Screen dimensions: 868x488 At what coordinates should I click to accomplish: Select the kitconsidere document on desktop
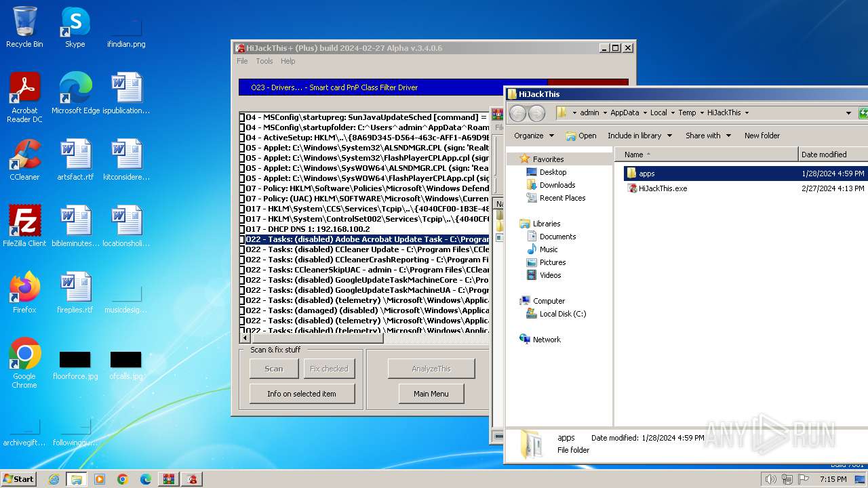tap(126, 160)
